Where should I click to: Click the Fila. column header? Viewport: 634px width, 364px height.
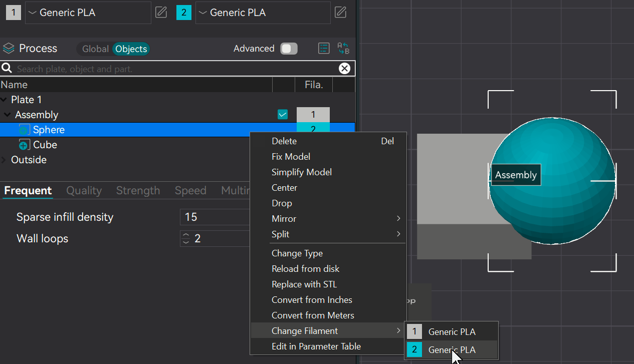coord(314,85)
